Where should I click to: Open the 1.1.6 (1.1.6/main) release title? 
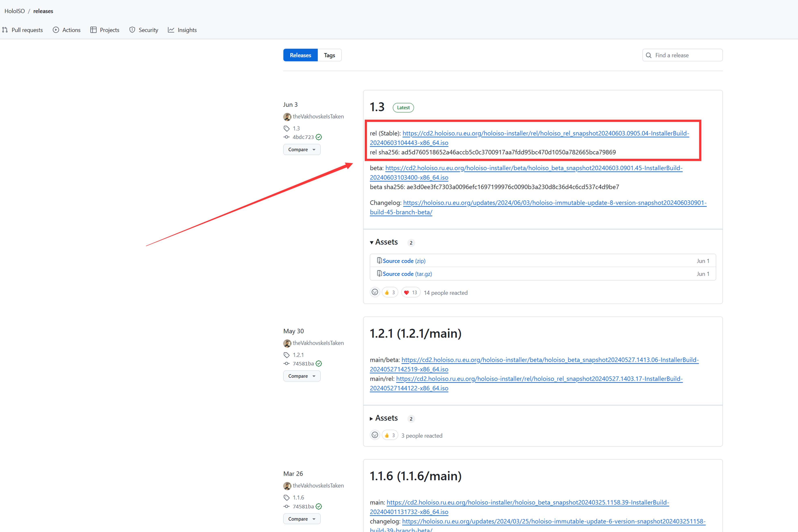(x=416, y=476)
